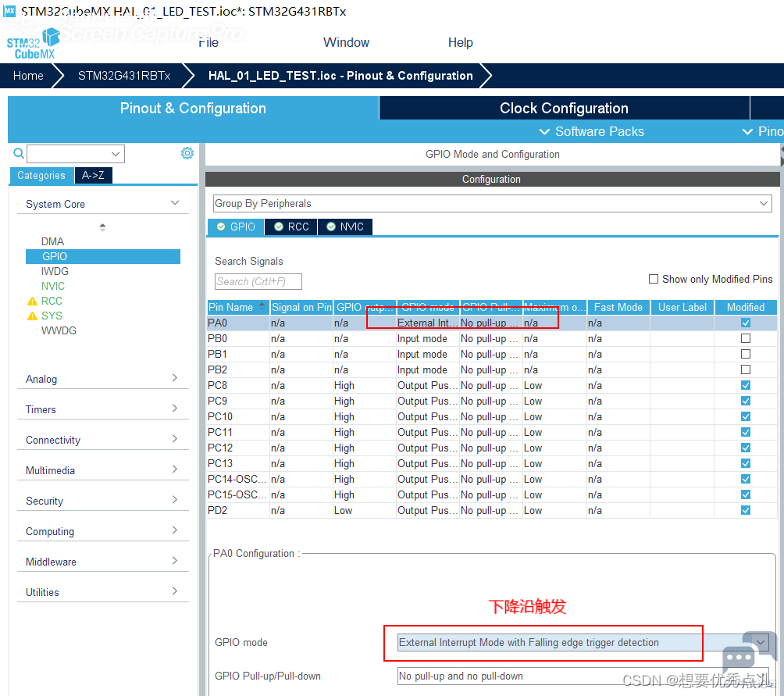The width and height of the screenshot is (784, 696).
Task: Open the Group By Peripherals dropdown
Action: pos(493,204)
